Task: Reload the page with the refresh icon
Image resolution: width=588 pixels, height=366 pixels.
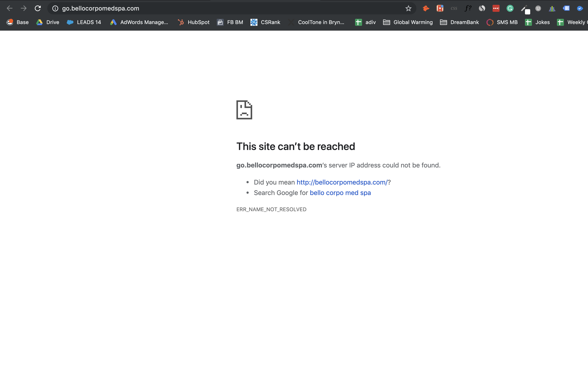Action: pyautogui.click(x=38, y=9)
